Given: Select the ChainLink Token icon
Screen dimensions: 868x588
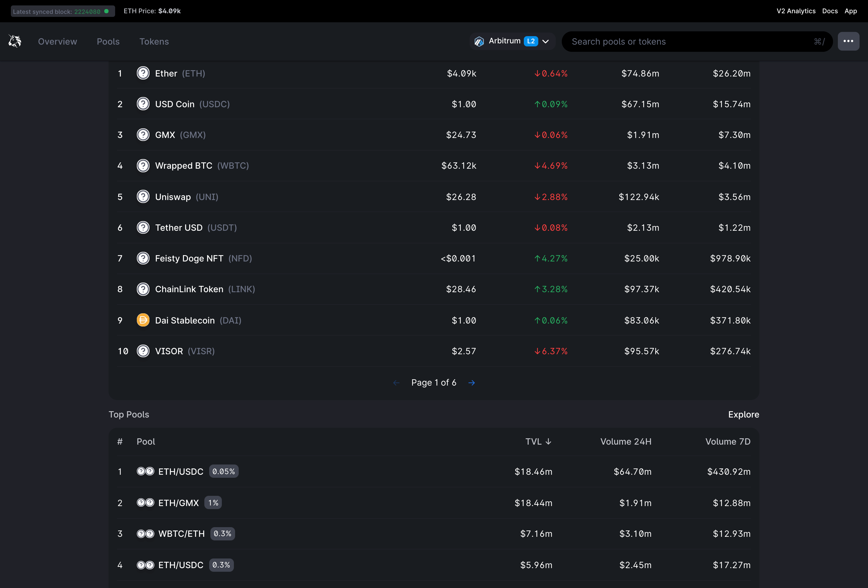Looking at the screenshot, I should pyautogui.click(x=143, y=289).
